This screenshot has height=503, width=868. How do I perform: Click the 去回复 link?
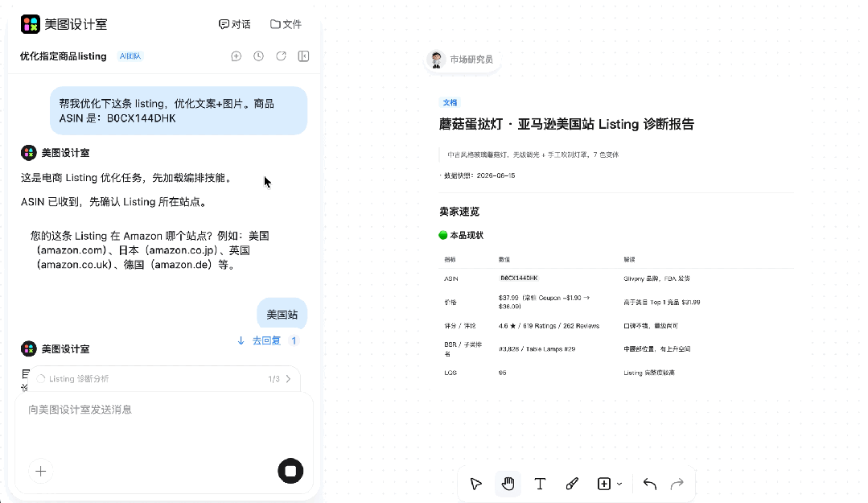[267, 340]
